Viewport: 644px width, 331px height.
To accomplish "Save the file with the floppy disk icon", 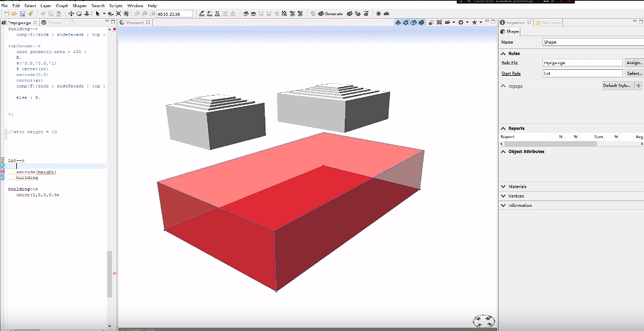I will [x=22, y=13].
